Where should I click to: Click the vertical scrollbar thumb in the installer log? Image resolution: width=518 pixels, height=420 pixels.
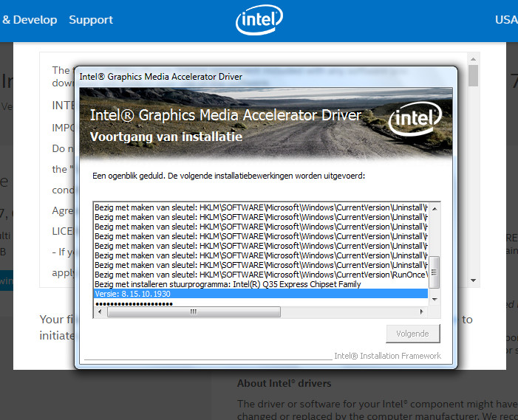pos(434,272)
